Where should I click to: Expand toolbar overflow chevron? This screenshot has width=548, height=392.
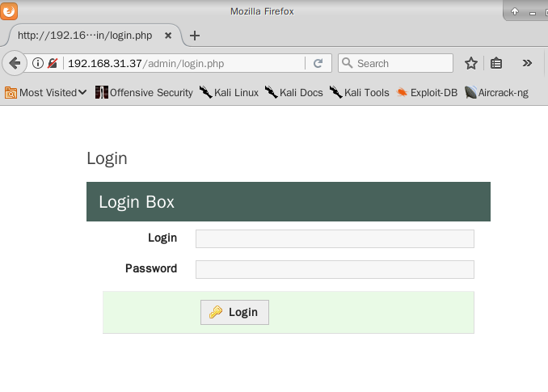pos(527,63)
